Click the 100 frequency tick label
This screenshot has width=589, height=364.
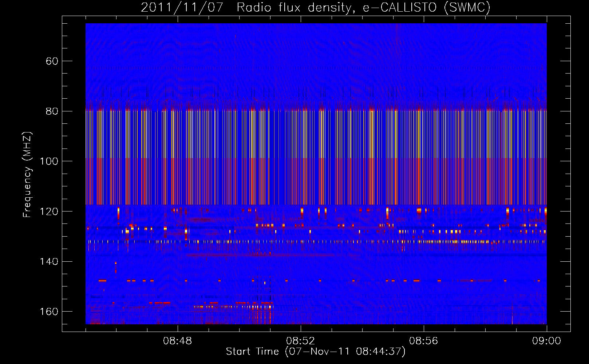[49, 161]
